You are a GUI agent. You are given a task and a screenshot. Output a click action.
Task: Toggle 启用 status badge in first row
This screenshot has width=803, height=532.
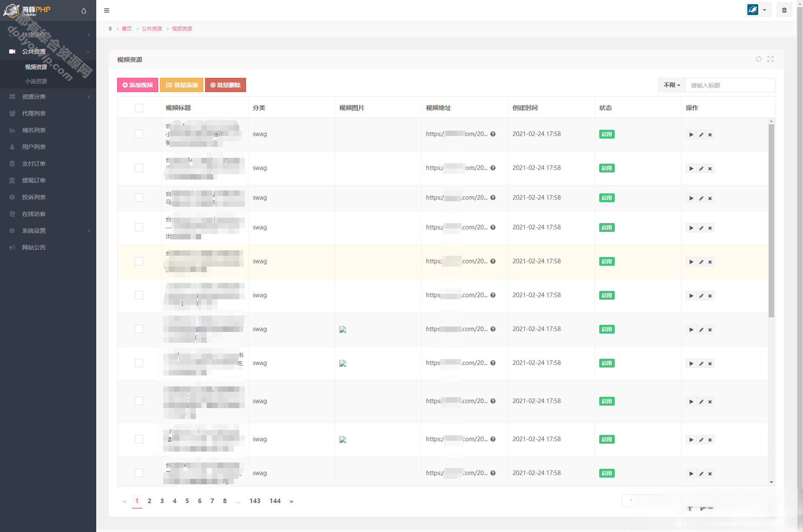tap(607, 134)
